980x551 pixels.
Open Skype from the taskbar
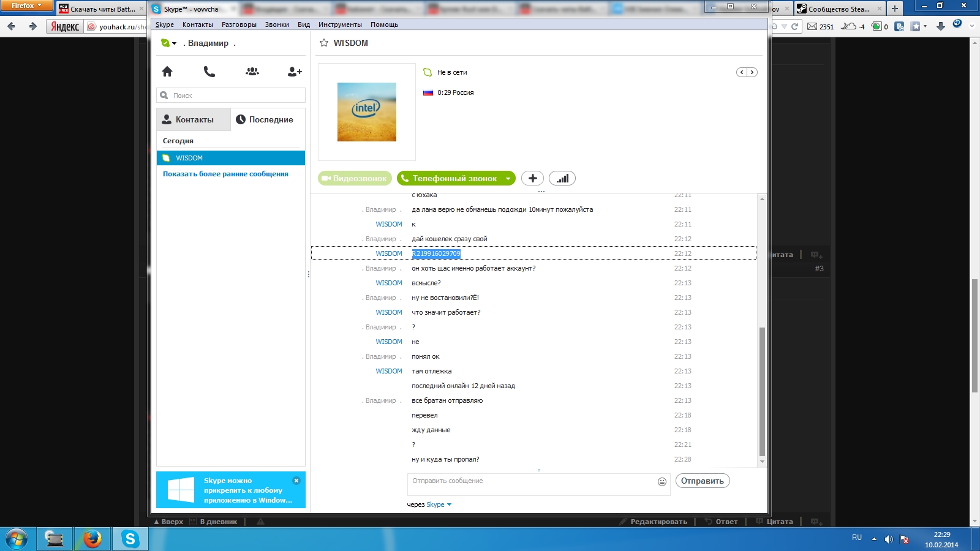pos(130,539)
